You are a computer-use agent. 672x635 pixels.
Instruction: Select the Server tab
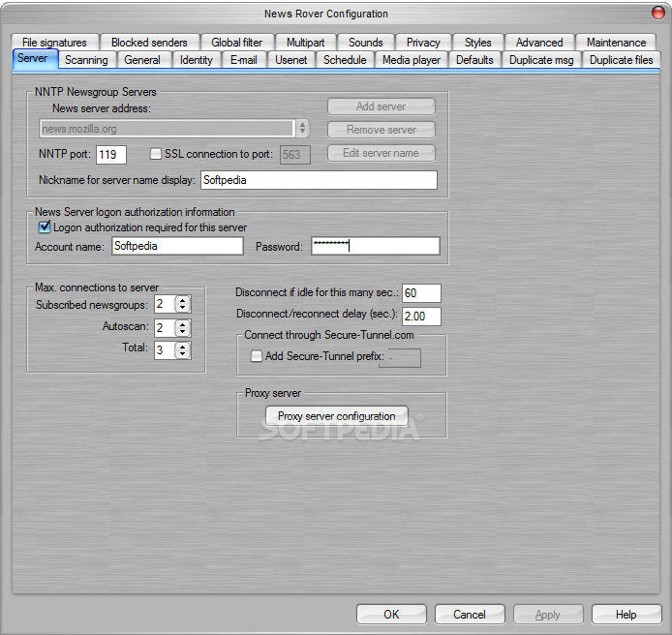click(33, 58)
